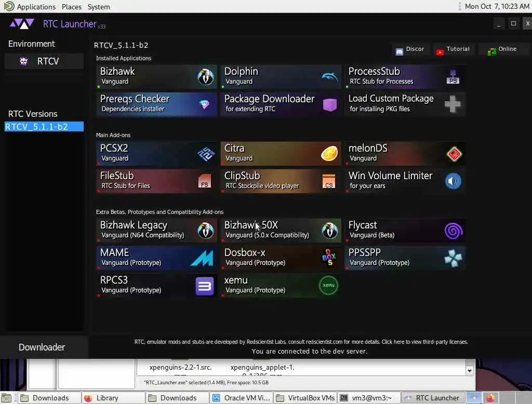This screenshot has width=532, height=404.
Task: Select Win Volume Limiter add-on
Action: click(x=405, y=181)
